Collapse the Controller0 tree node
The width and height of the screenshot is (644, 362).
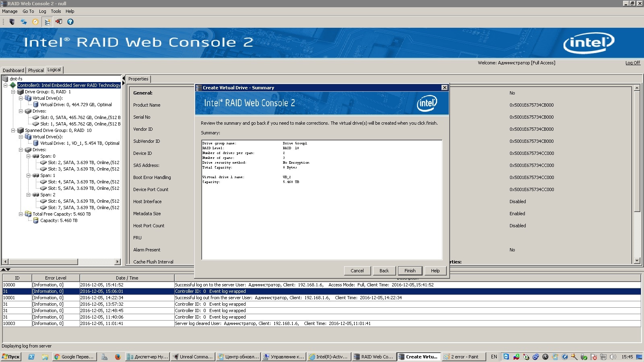point(5,85)
